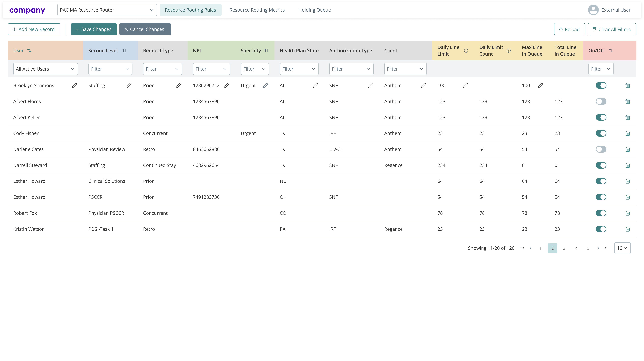Screen dimensions: 644x361
Task: Edit Brooklyn Simmons' user name
Action: [x=74, y=85]
